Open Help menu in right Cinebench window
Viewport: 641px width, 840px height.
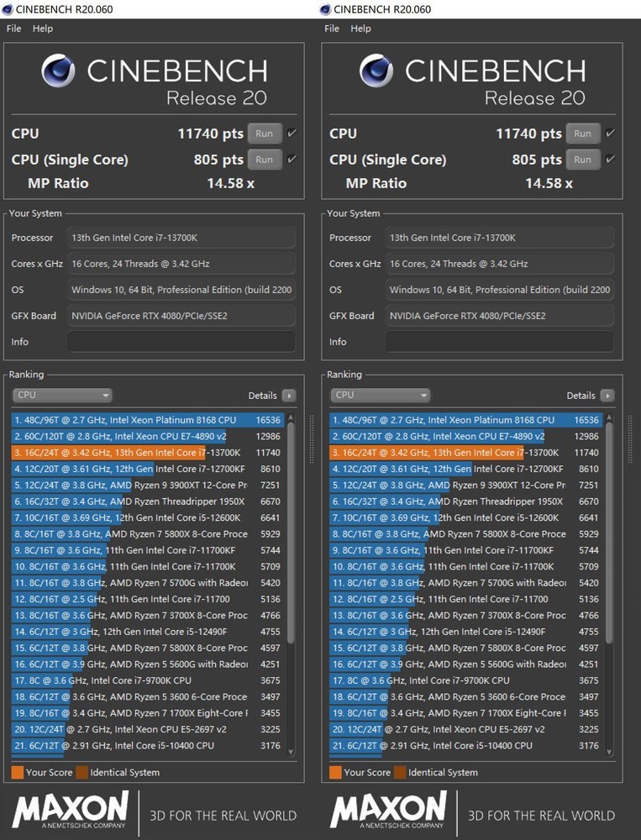360,29
